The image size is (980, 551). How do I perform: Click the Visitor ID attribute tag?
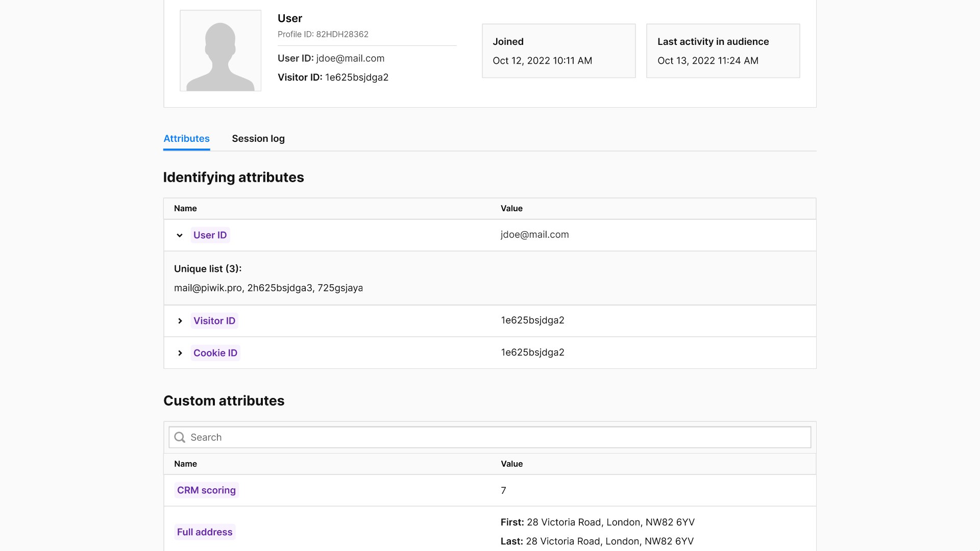click(214, 321)
